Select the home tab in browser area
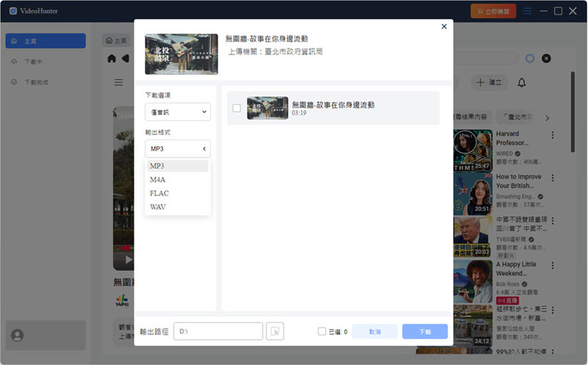 (117, 40)
